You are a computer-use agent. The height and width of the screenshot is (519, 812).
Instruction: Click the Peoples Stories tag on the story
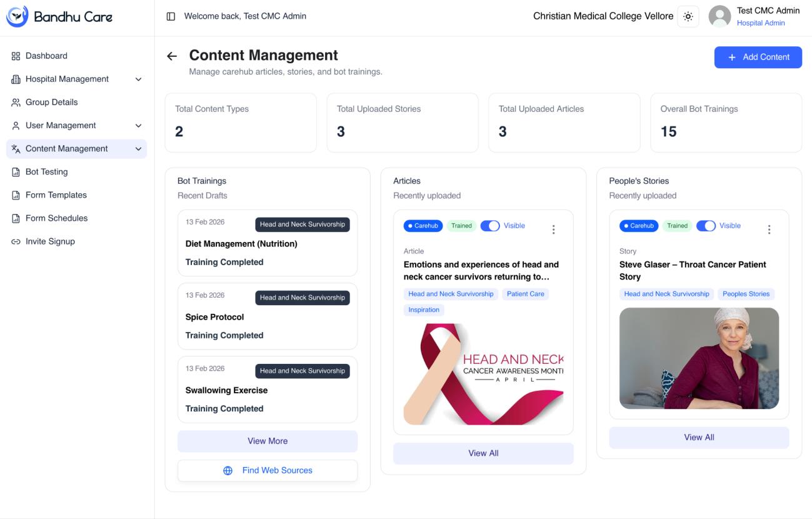tap(746, 294)
